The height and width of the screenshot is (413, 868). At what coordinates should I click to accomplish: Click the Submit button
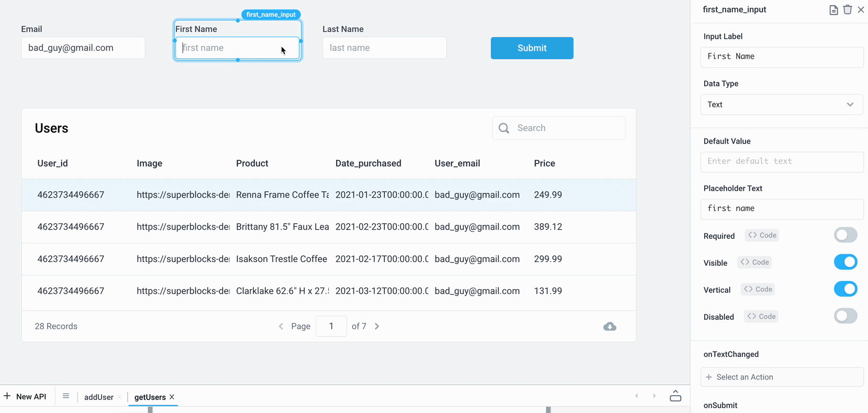pos(532,48)
